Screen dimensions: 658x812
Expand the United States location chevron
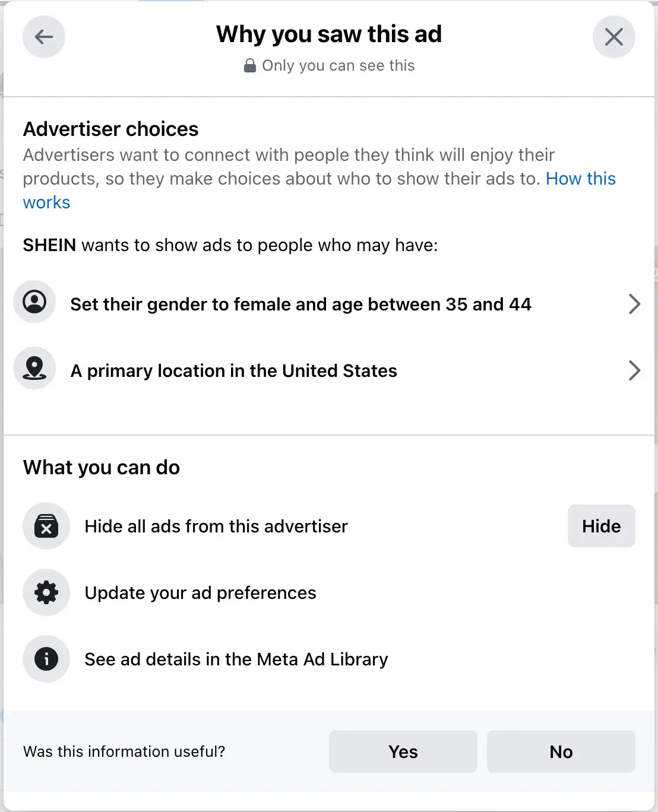pyautogui.click(x=634, y=370)
